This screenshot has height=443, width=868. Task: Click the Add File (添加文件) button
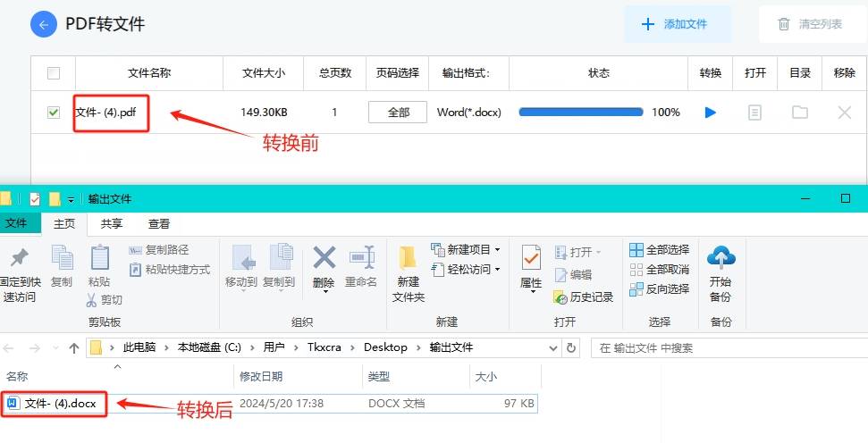(677, 24)
